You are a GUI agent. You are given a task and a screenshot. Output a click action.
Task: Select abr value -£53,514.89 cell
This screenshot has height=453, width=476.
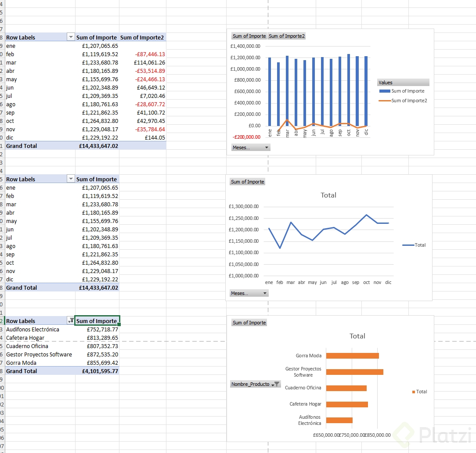143,71
